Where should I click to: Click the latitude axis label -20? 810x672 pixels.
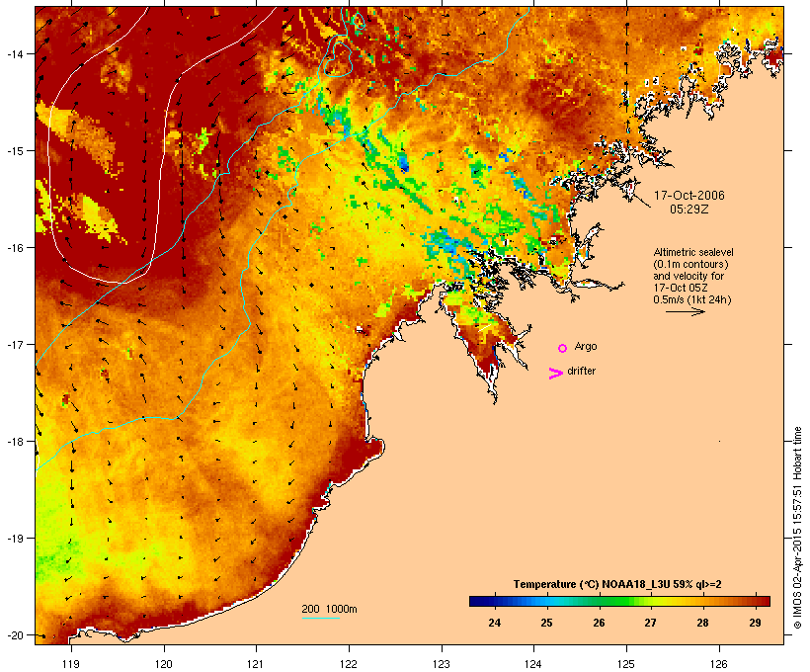(x=14, y=635)
